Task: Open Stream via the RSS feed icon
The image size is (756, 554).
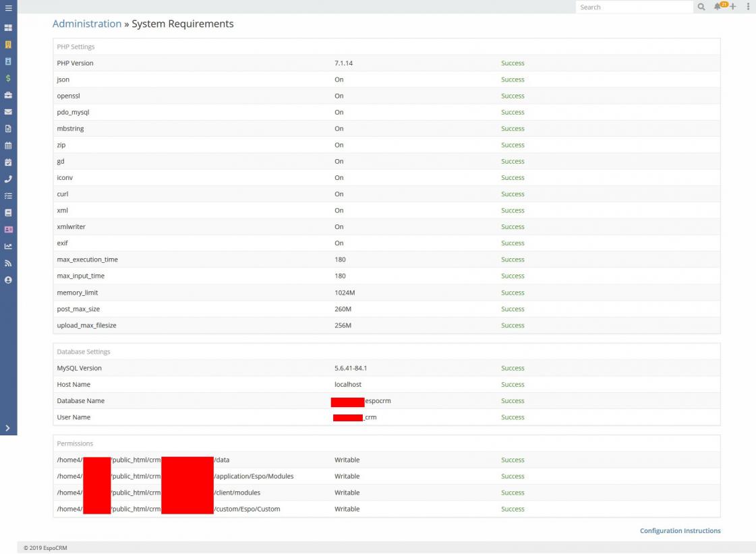Action: click(x=8, y=263)
